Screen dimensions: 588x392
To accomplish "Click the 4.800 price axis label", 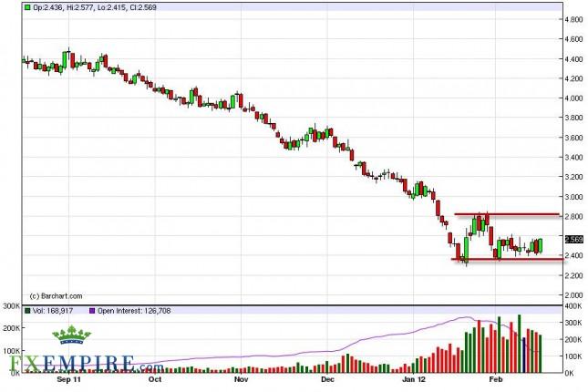I will point(573,19).
